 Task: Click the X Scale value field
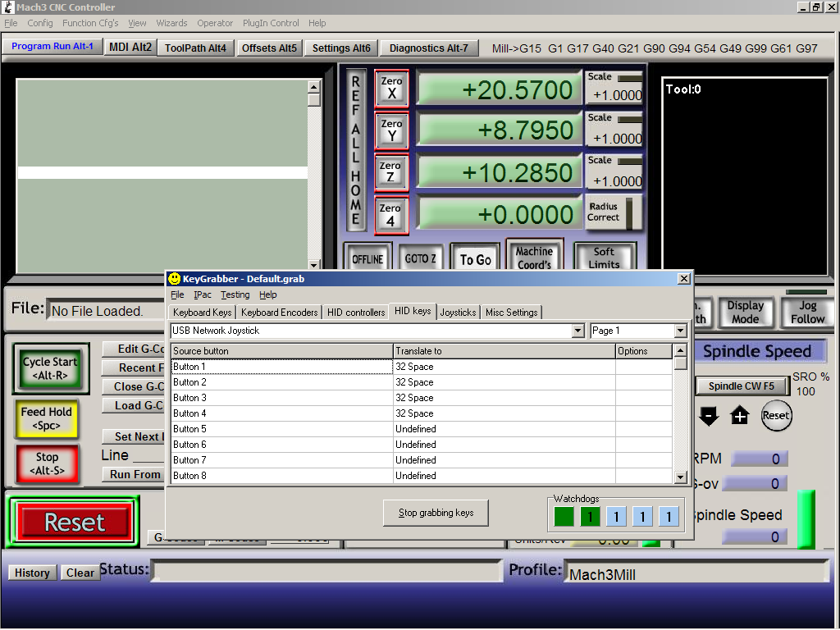[615, 95]
